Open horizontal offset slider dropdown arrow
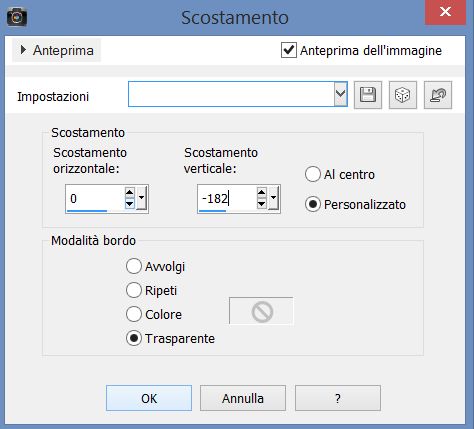Viewport: 474px width, 429px height. (x=141, y=198)
